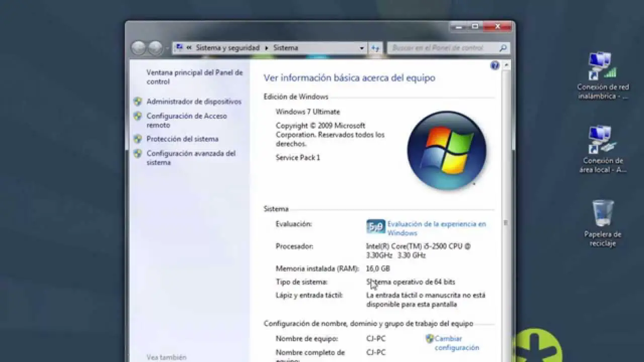Click the Sistema operativo de 64 bits value
The width and height of the screenshot is (644, 362).
[411, 282]
